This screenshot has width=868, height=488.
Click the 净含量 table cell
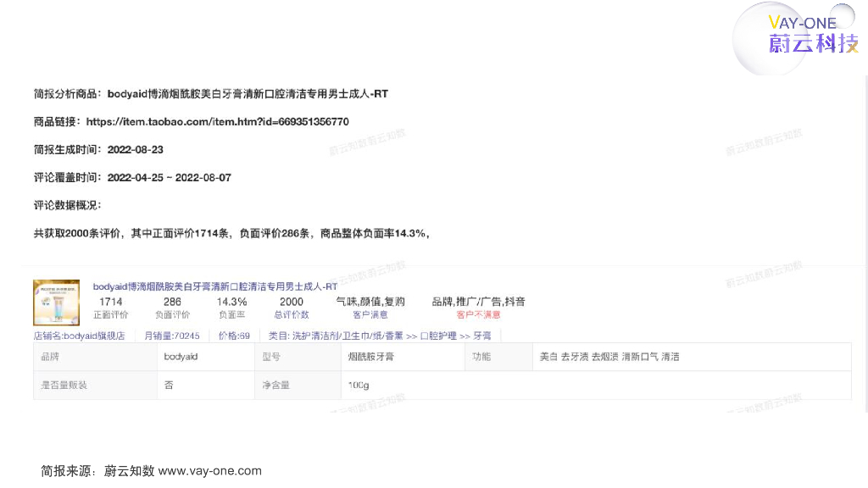coord(298,385)
